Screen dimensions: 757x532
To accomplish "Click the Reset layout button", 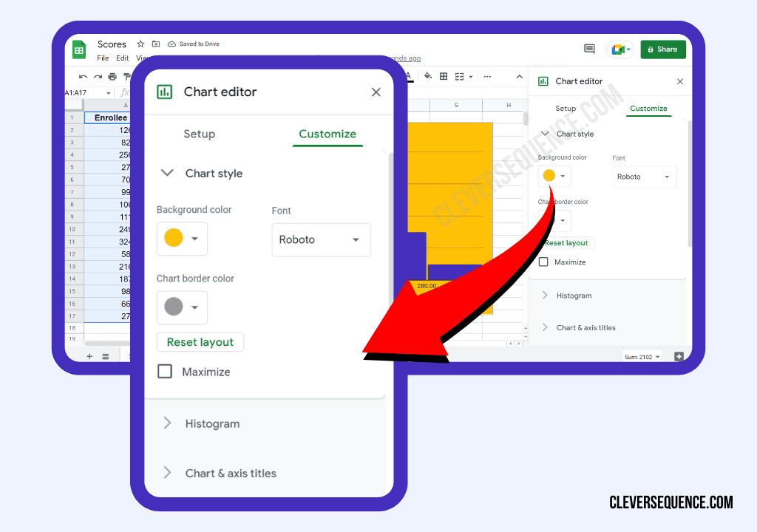I will point(200,341).
